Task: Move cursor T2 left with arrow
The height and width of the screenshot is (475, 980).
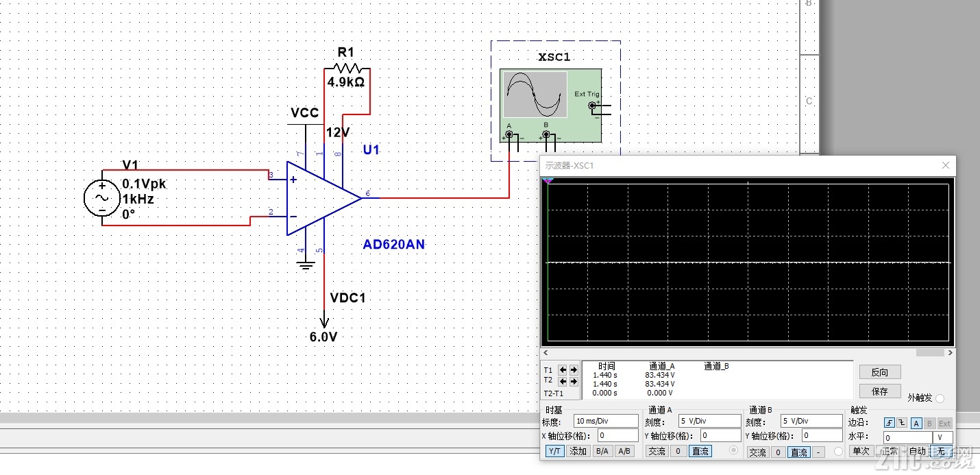Action: click(x=563, y=381)
